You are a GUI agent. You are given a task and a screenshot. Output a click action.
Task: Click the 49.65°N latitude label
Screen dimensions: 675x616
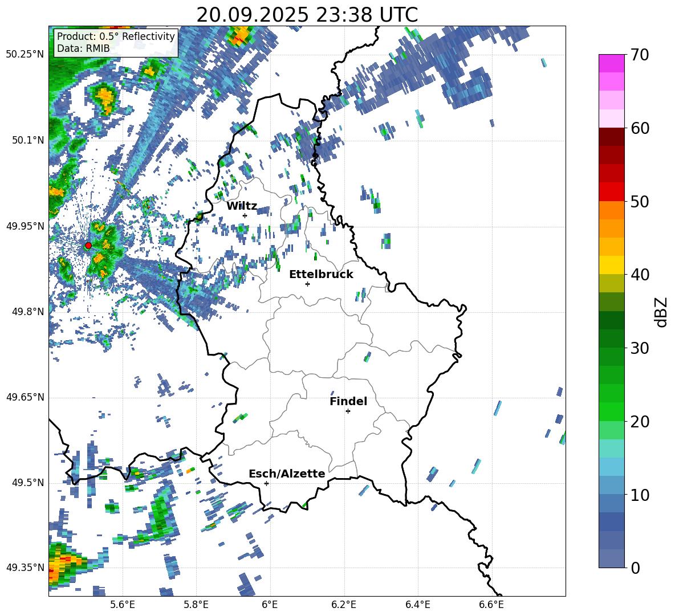coord(25,397)
